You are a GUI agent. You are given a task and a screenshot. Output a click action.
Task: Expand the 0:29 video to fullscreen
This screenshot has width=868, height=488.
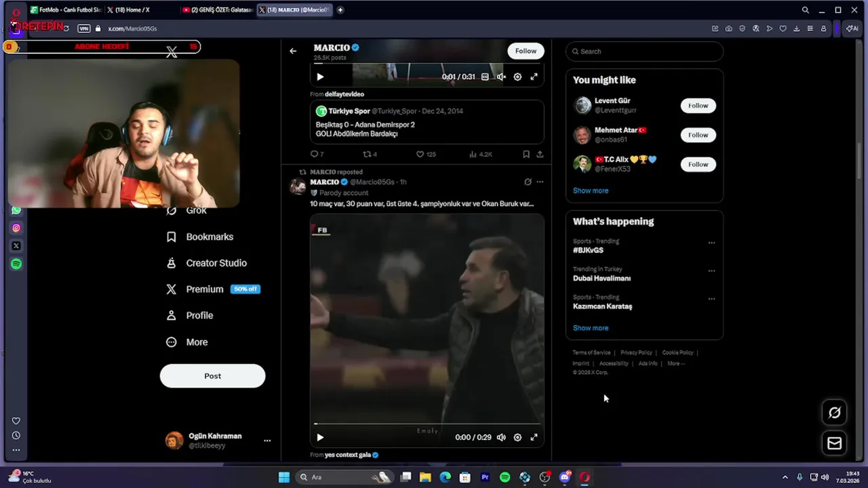534,437
